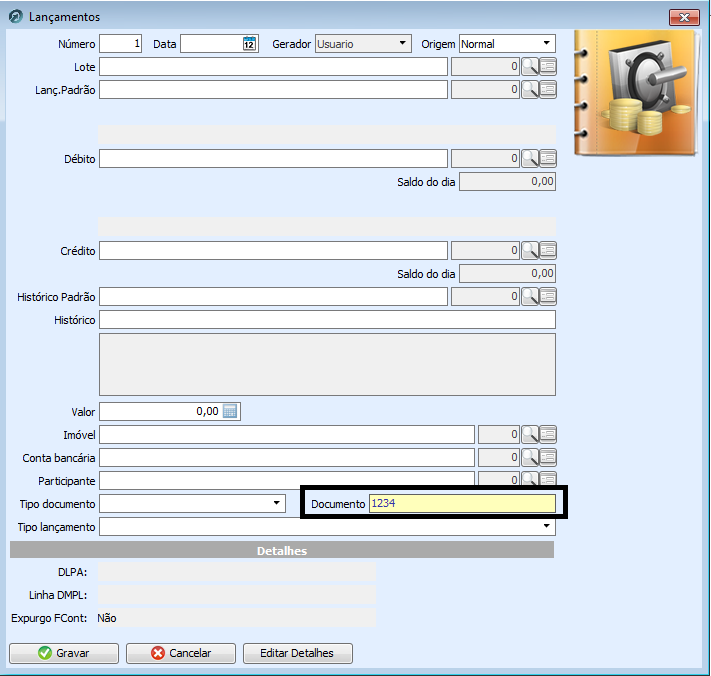Screen dimensions: 711x676
Task: Click the Histórico Padrão search magnifier icon
Action: point(530,297)
